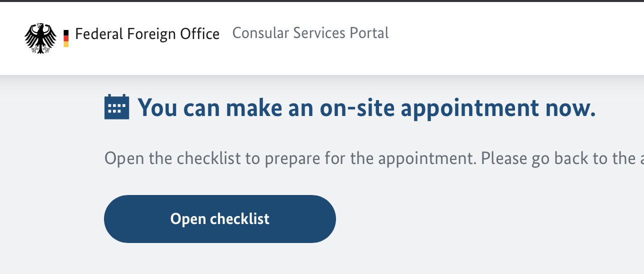
Task: Go to Consular Services Portal title
Action: point(310,33)
